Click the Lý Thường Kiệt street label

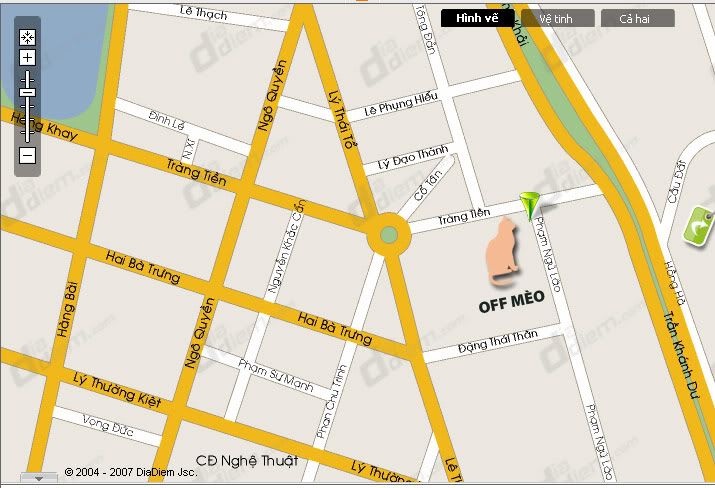pyautogui.click(x=117, y=390)
